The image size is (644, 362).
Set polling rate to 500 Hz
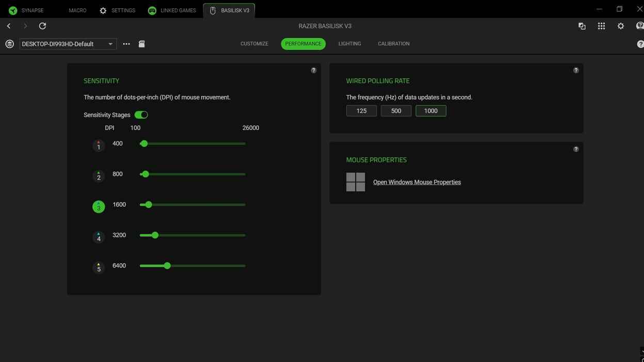[396, 111]
